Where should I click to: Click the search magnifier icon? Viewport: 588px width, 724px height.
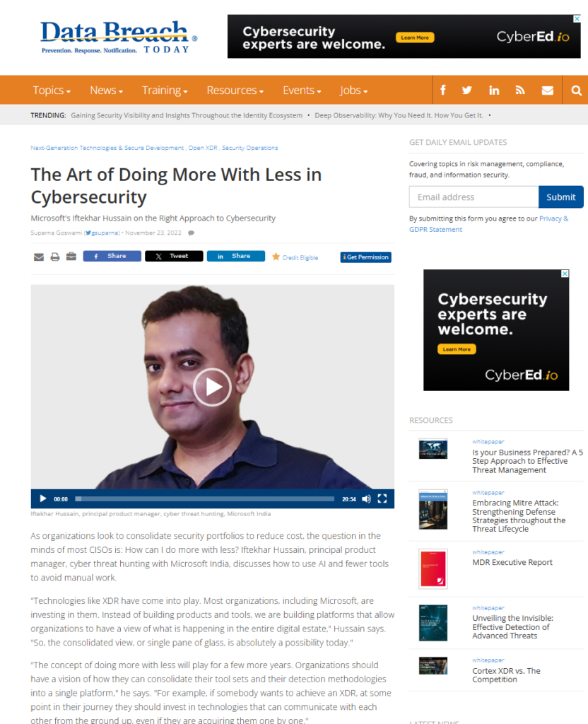[576, 90]
